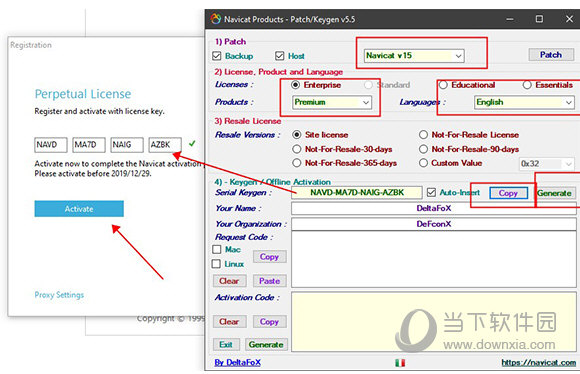Open the English languages dropdown
Screen dimensions: 580x374
pos(524,102)
